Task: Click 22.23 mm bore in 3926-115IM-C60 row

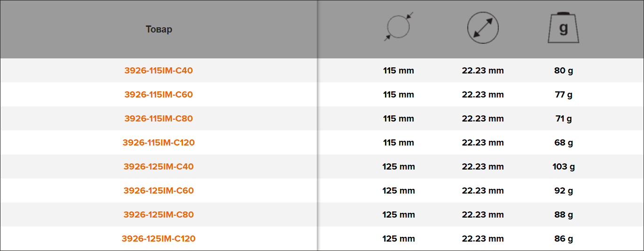Action: pos(483,95)
